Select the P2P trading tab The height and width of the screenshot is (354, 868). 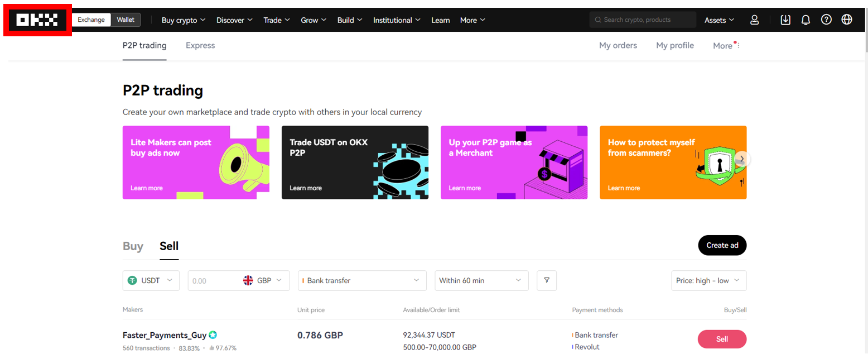tap(144, 45)
